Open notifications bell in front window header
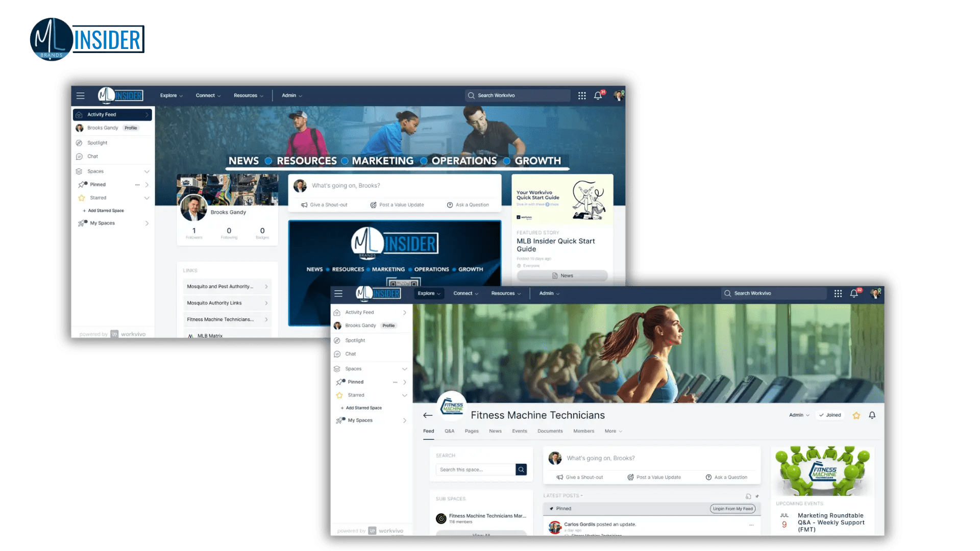This screenshot has width=980, height=551. pos(854,293)
